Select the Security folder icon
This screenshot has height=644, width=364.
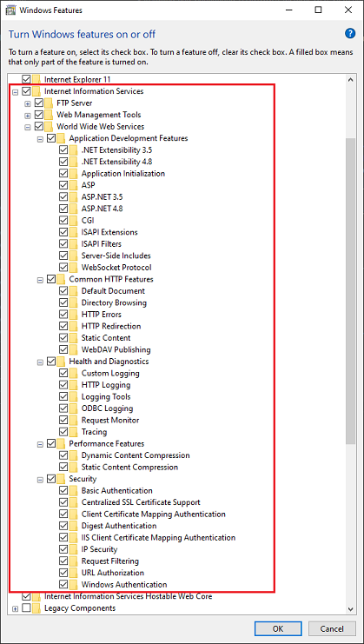pyautogui.click(x=61, y=479)
